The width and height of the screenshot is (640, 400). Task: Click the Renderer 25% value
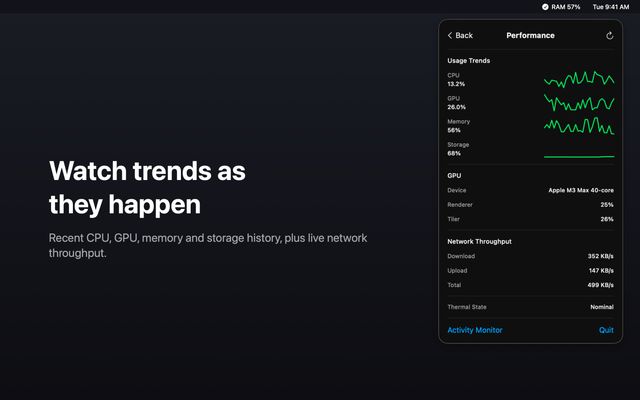pos(607,205)
